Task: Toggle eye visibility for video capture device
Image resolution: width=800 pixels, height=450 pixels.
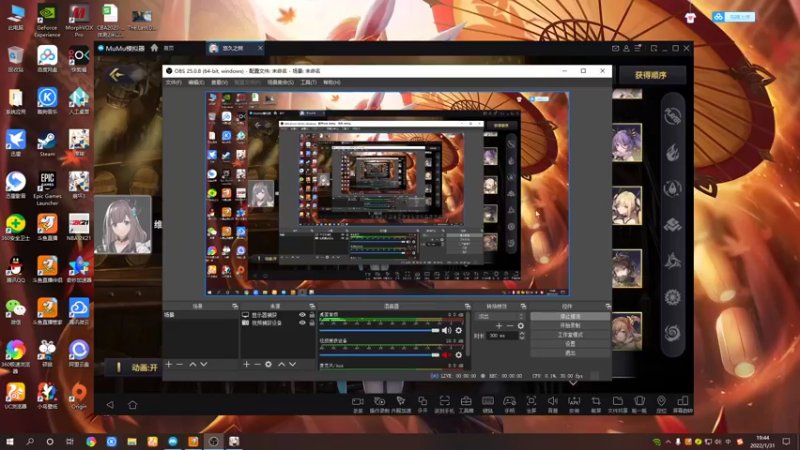Action: (302, 323)
